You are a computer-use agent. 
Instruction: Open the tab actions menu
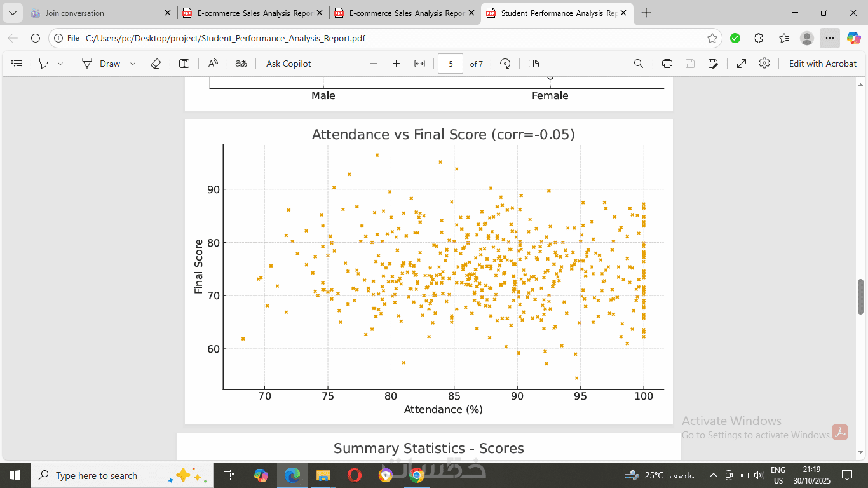tap(12, 13)
